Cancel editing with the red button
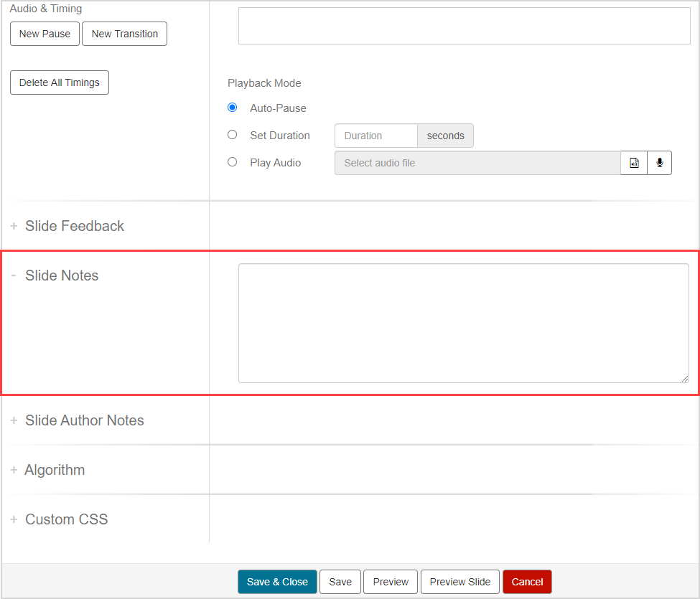 pyautogui.click(x=527, y=582)
